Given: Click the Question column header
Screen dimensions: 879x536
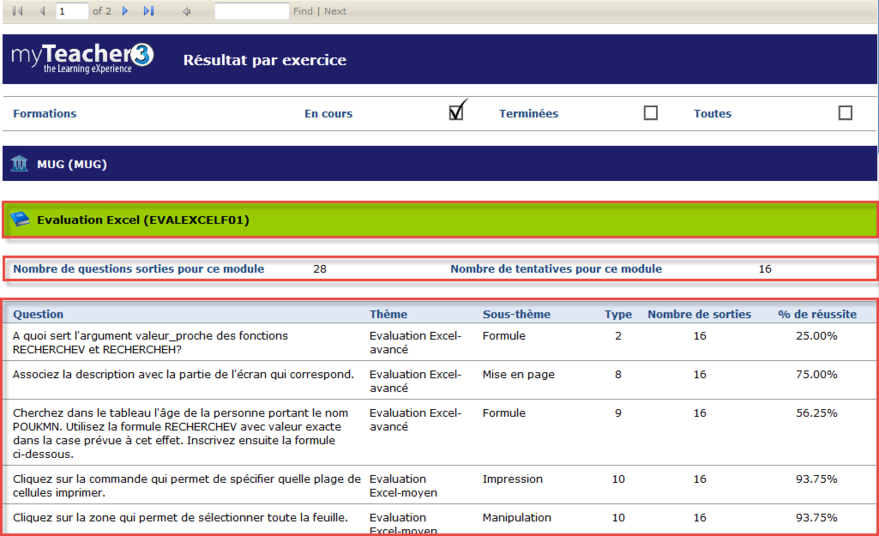Looking at the screenshot, I should 38,314.
